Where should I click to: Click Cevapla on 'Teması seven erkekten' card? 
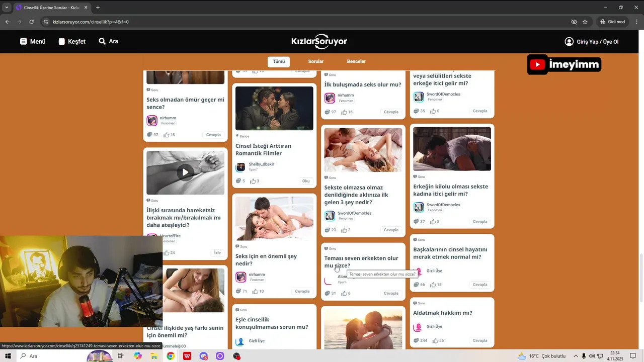tap(391, 293)
